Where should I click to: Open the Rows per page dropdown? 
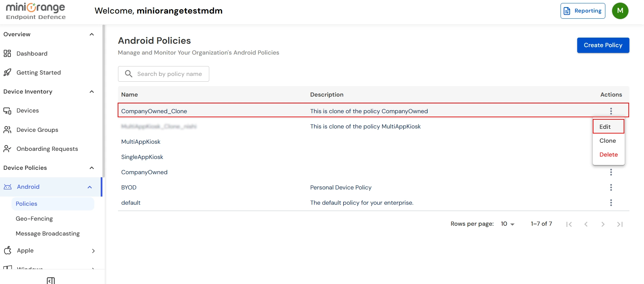507,224
